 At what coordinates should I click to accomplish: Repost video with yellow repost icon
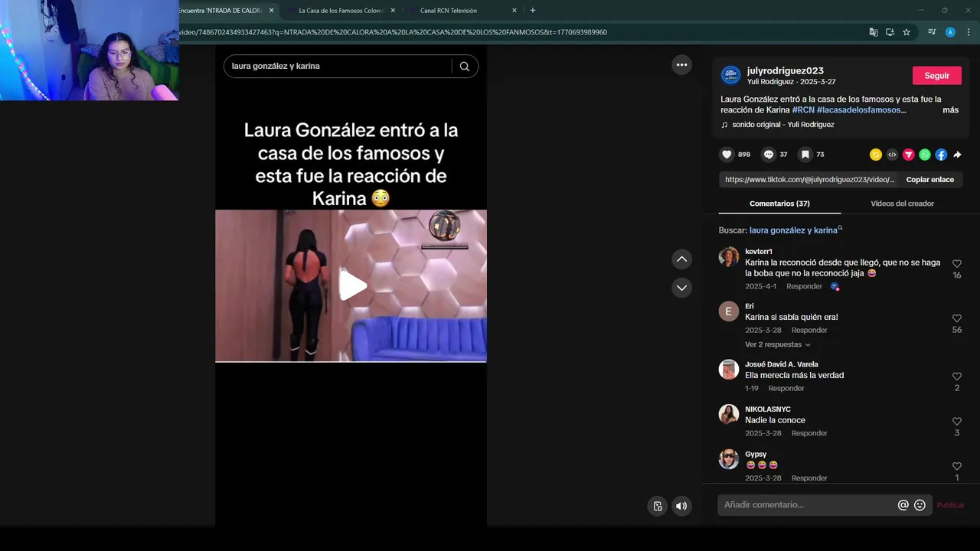(x=876, y=155)
